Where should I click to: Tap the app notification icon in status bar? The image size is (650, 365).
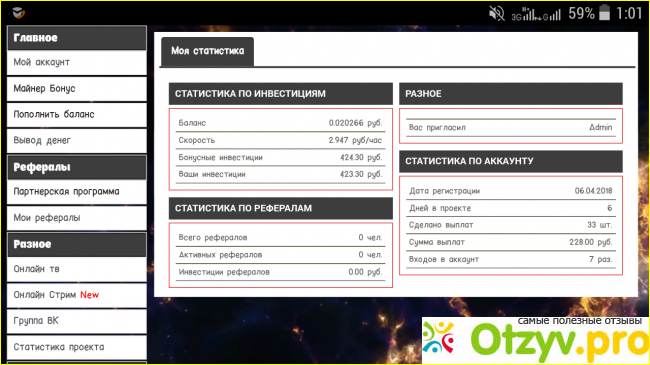click(x=18, y=13)
